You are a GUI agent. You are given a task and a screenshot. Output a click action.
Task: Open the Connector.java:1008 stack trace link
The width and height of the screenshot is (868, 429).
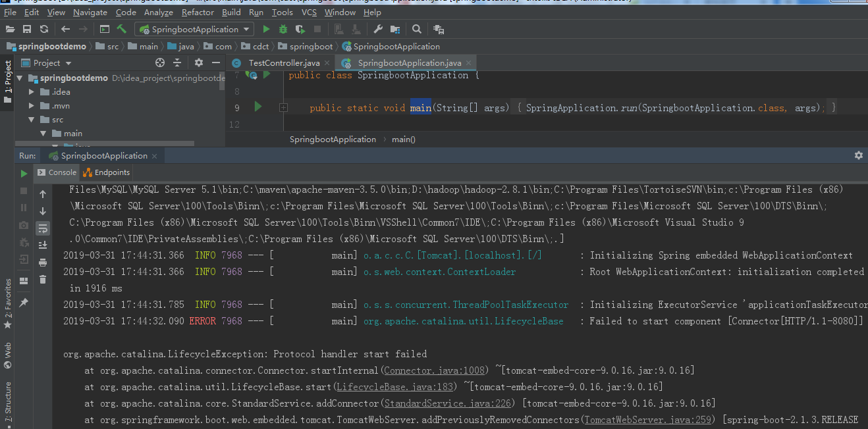[x=435, y=370]
